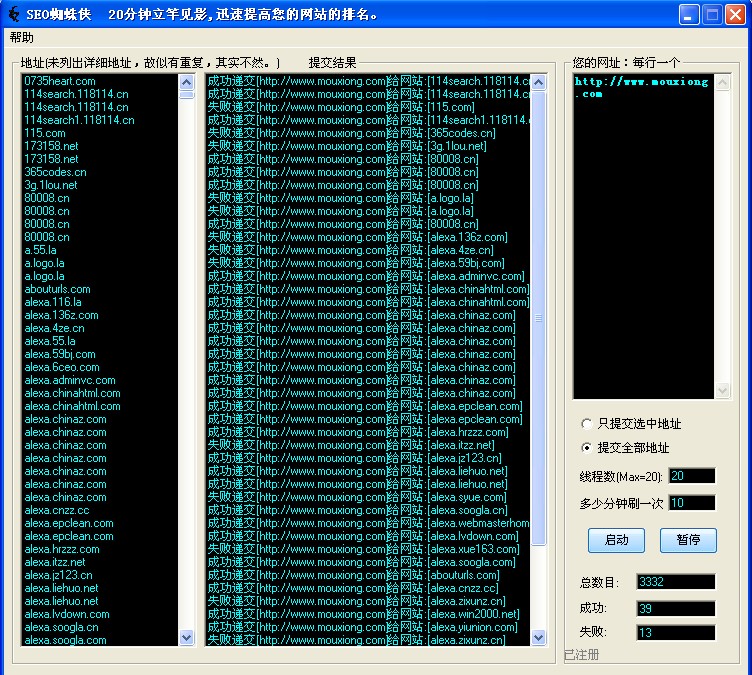Image resolution: width=752 pixels, height=675 pixels.
Task: Click the 暂停 button
Action: coord(688,540)
